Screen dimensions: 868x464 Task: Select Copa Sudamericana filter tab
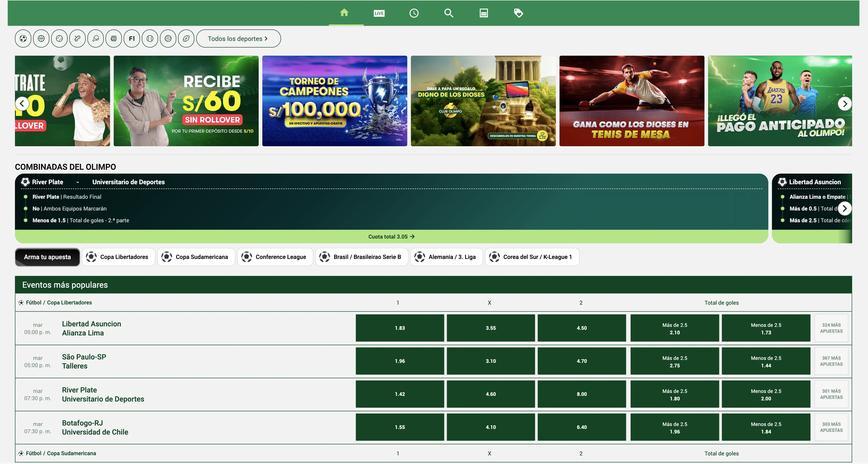(x=196, y=257)
